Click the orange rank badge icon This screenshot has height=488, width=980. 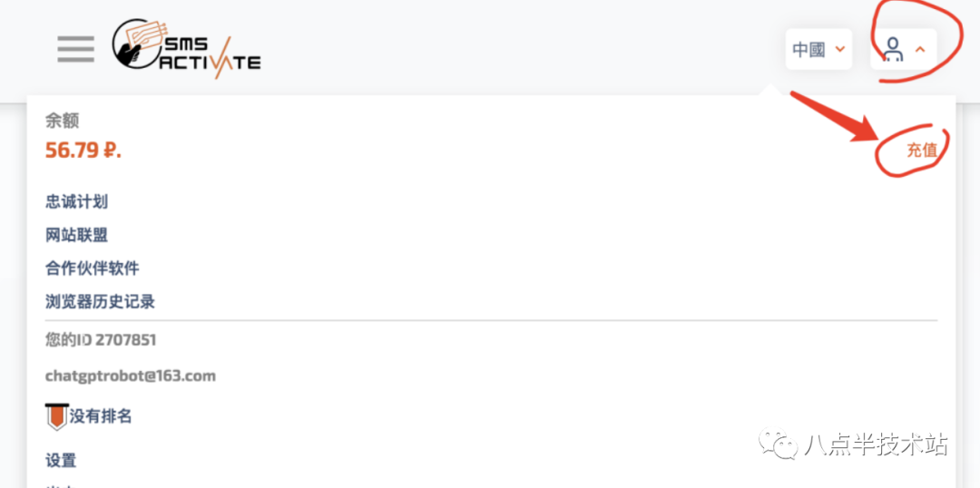[56, 416]
